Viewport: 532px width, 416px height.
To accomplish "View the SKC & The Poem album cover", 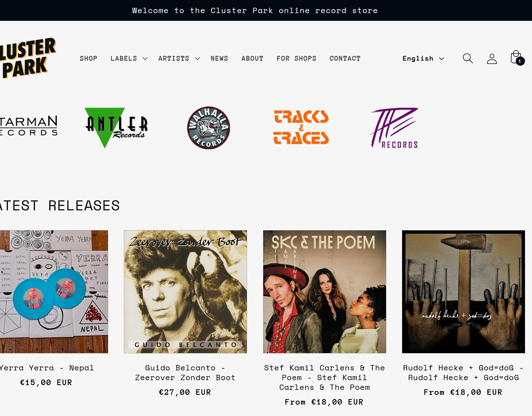I will click(x=325, y=292).
